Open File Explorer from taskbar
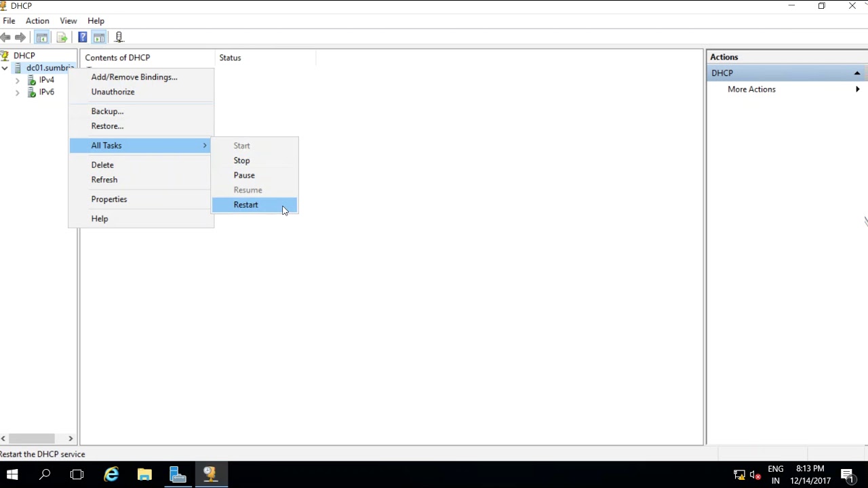 point(144,474)
